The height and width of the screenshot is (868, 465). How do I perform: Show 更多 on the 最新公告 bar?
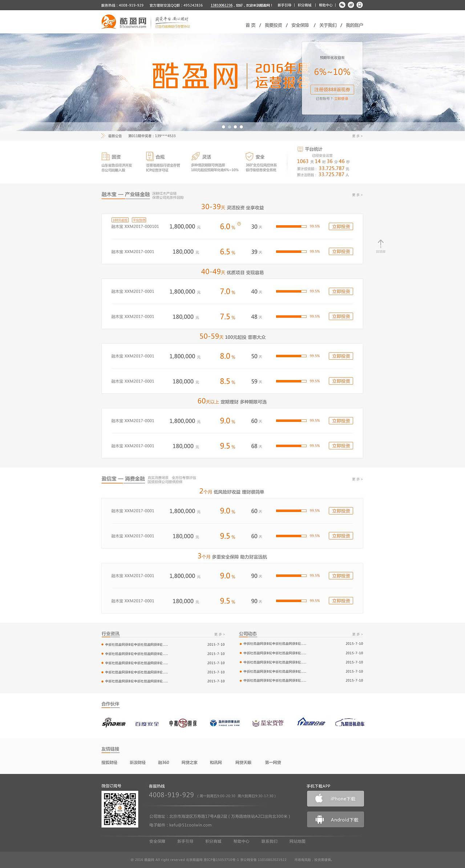point(357,136)
